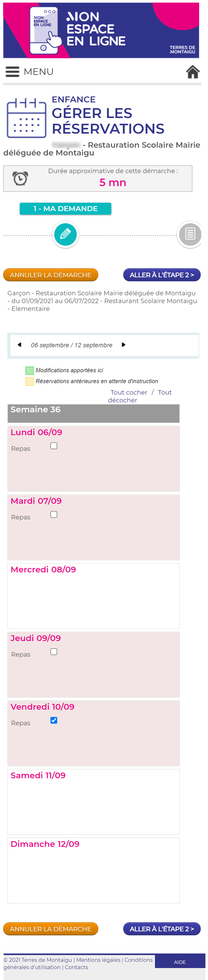Go to home via house icon

coord(192,71)
